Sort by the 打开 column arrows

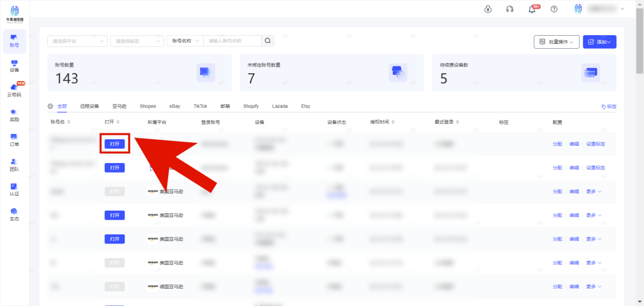pos(118,122)
